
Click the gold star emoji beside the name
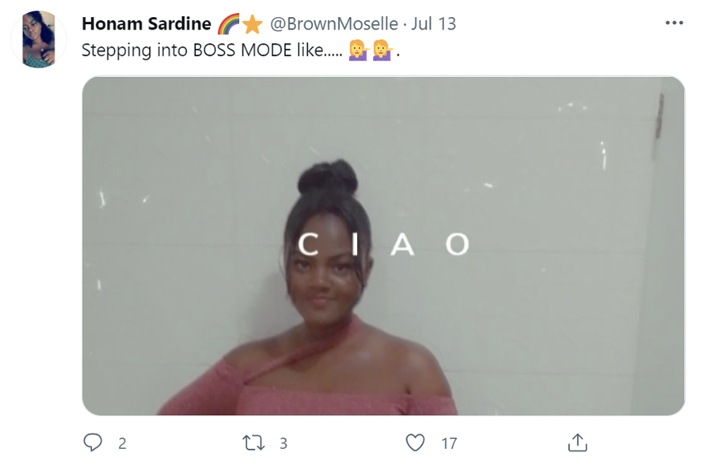pyautogui.click(x=253, y=24)
